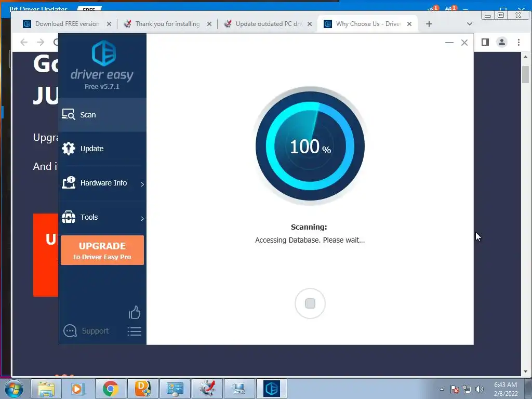This screenshot has height=399, width=532.
Task: Expand the Hardware Info submenu arrow
Action: point(142,184)
